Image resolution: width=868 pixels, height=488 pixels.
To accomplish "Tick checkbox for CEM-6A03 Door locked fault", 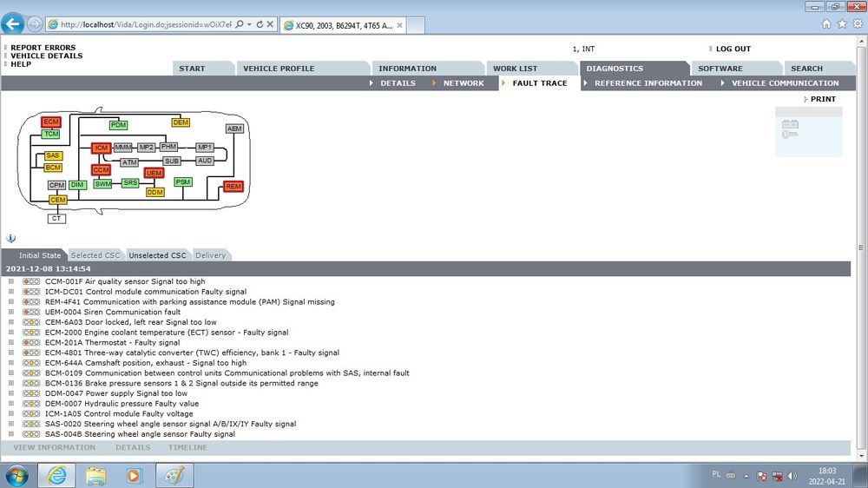I will pos(11,322).
